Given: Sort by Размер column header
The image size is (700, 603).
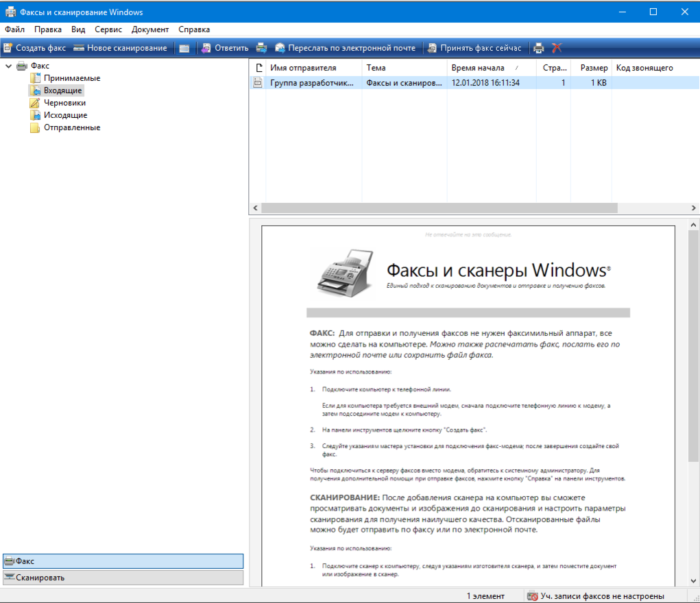Looking at the screenshot, I should click(x=590, y=68).
